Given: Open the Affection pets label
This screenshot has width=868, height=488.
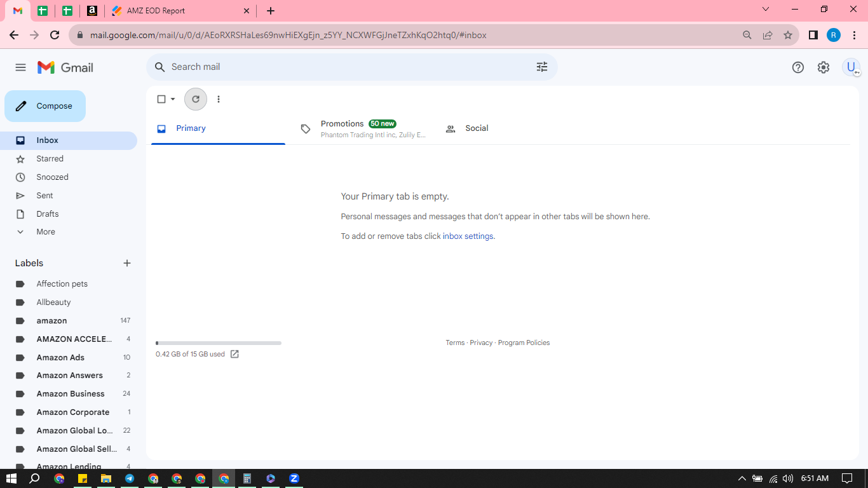Looking at the screenshot, I should tap(69, 284).
